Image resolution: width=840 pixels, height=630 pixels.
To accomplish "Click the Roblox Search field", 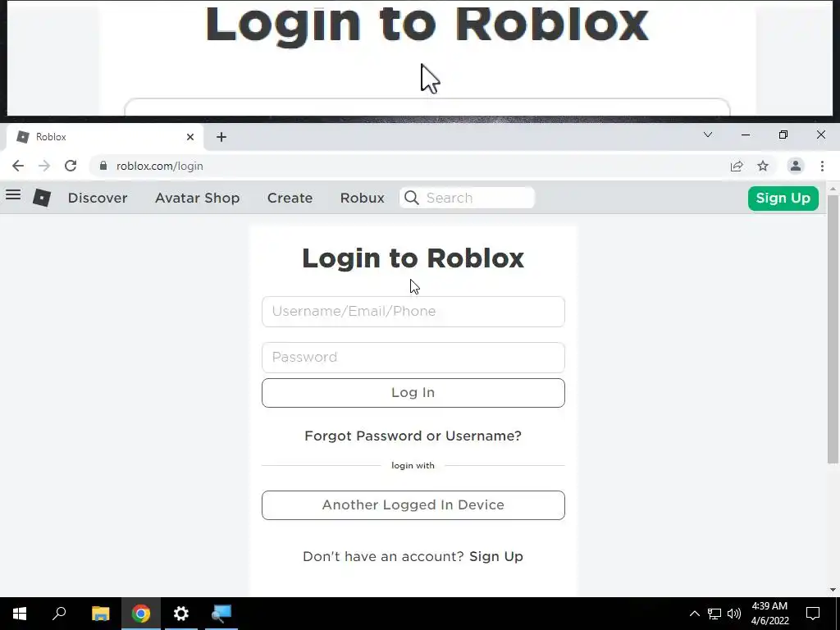I will (x=467, y=198).
